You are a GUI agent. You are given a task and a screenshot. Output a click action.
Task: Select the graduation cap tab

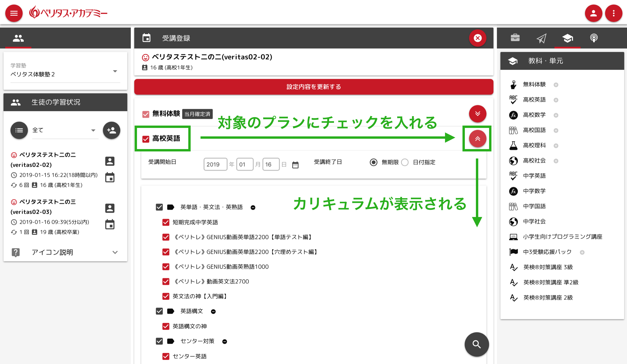[x=567, y=38]
